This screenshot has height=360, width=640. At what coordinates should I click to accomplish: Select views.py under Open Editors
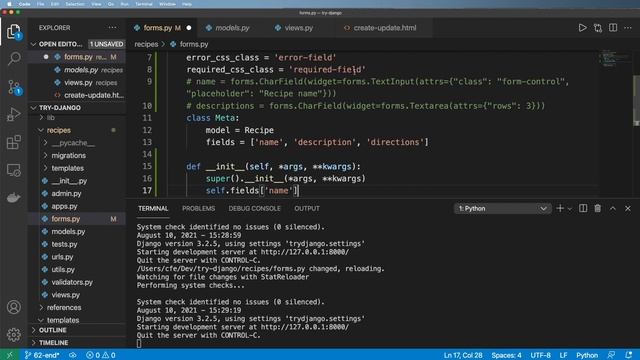tap(77, 82)
